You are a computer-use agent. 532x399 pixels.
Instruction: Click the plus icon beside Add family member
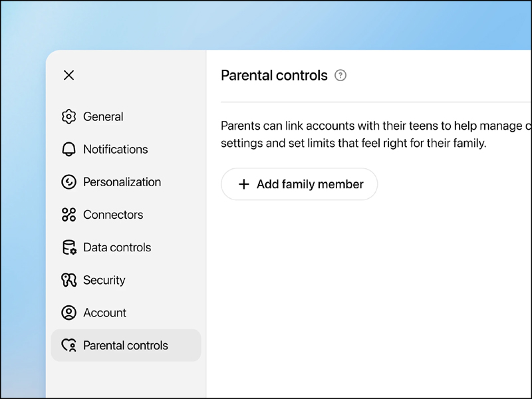pos(244,184)
